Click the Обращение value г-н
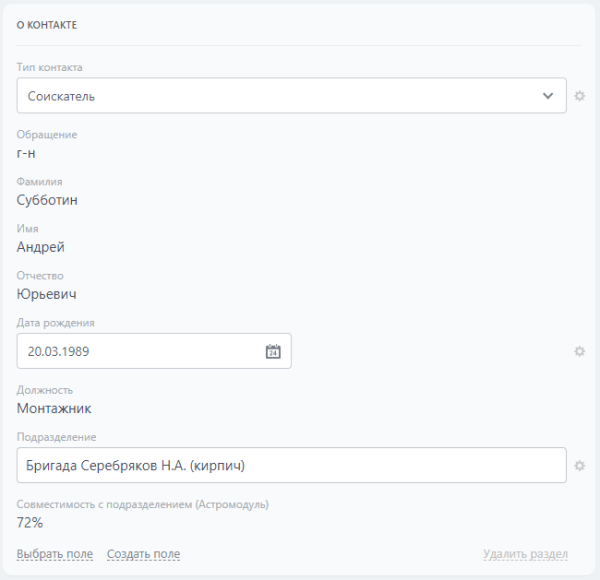600x580 pixels. [26, 153]
